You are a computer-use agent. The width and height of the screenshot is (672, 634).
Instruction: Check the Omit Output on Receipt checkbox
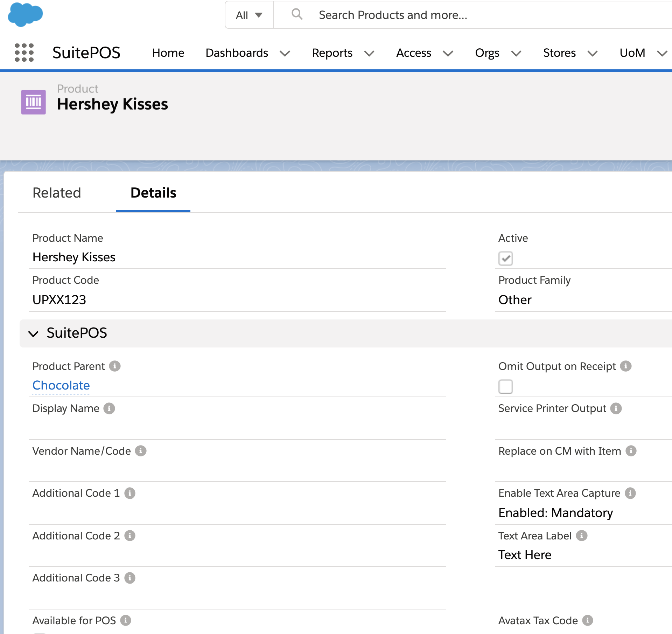click(506, 387)
